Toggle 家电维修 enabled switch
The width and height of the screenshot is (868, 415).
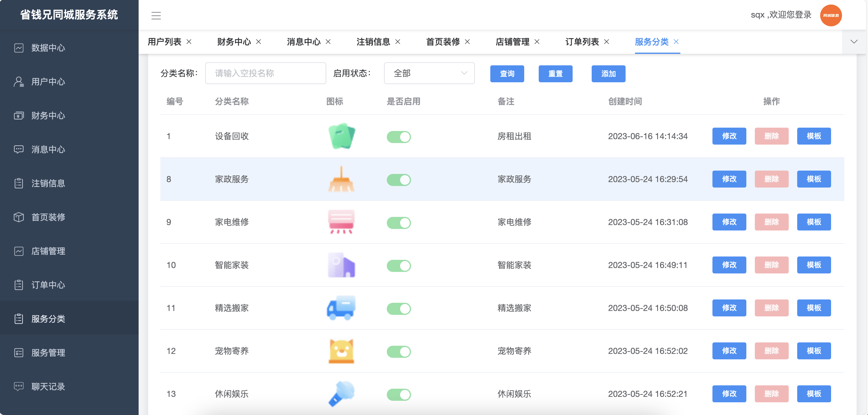click(399, 223)
